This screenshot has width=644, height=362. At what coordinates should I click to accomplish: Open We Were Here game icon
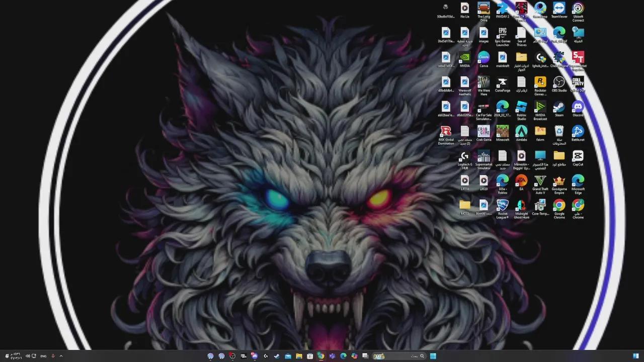[x=484, y=86]
